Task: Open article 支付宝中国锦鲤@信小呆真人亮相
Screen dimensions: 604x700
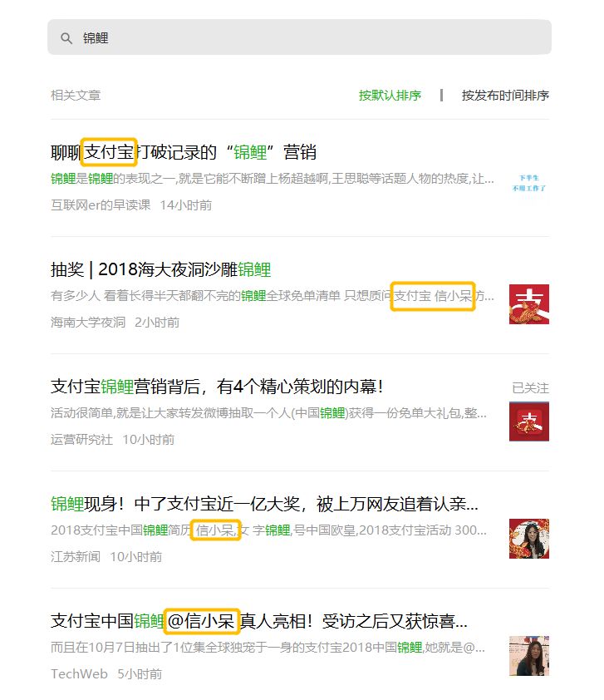Action: (x=258, y=620)
